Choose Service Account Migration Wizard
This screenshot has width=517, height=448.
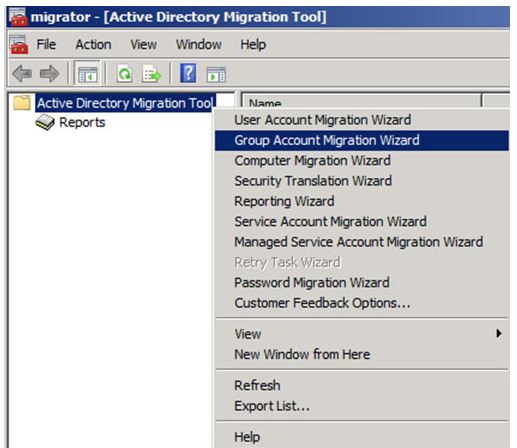coord(362,222)
